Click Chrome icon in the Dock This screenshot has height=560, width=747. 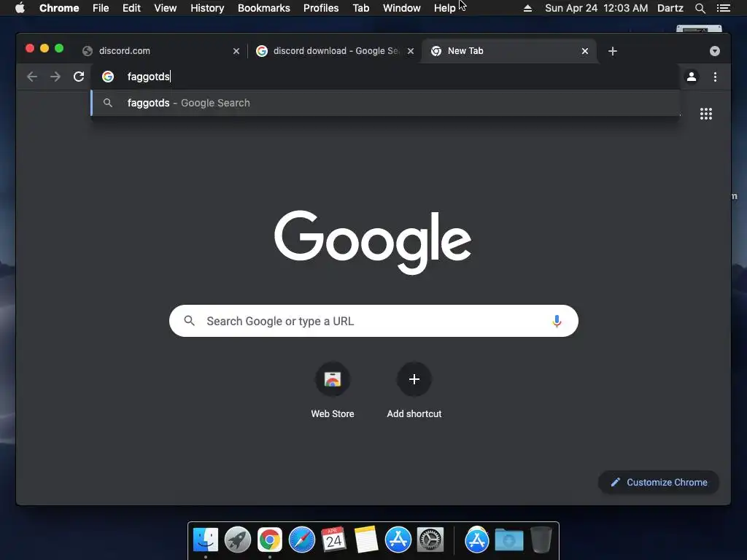point(270,540)
